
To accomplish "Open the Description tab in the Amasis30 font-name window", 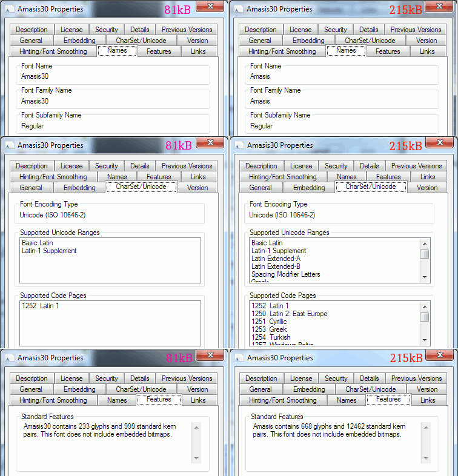I will [32, 30].
